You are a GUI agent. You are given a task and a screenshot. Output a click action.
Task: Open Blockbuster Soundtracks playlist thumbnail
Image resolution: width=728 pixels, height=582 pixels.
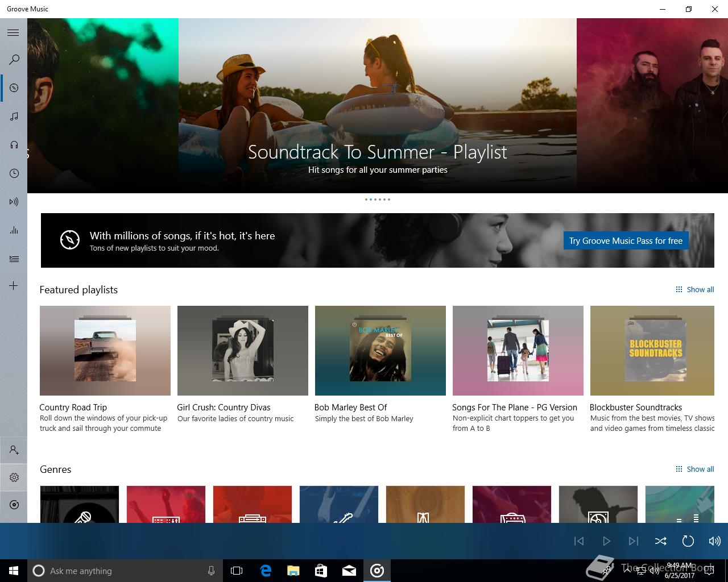[652, 351]
